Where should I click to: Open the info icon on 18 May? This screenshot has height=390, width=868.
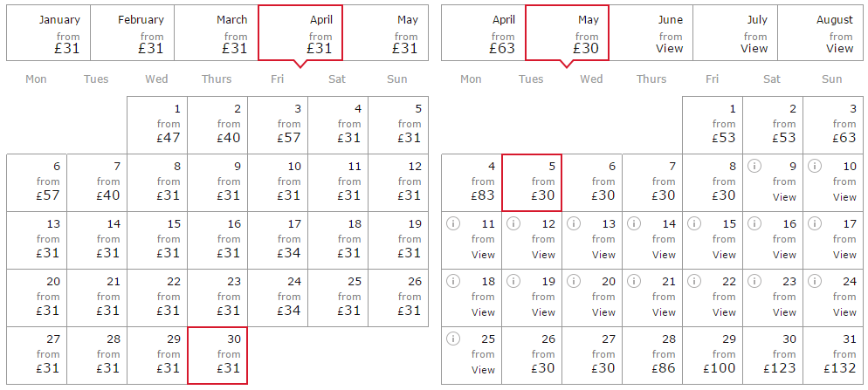pyautogui.click(x=453, y=281)
